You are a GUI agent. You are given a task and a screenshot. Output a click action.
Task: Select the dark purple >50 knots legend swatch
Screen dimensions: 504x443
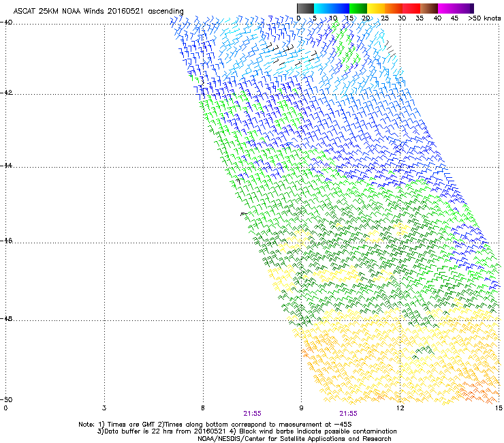click(472, 8)
